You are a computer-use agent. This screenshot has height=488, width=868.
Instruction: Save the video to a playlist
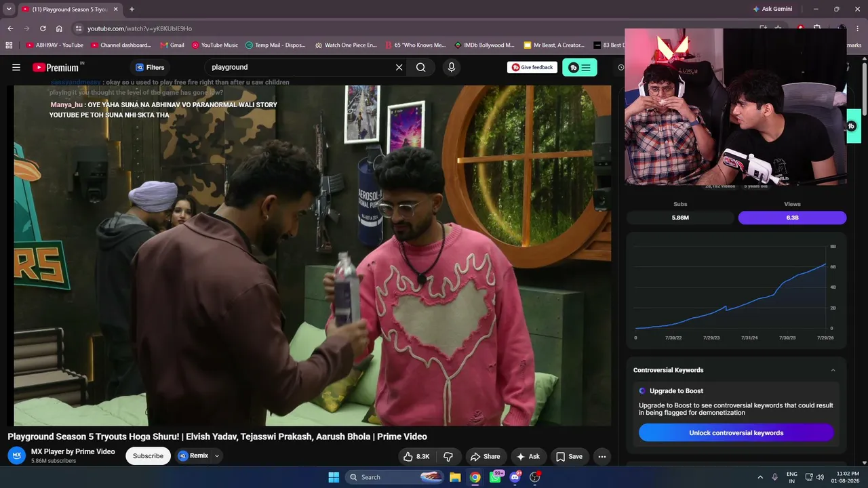click(570, 457)
